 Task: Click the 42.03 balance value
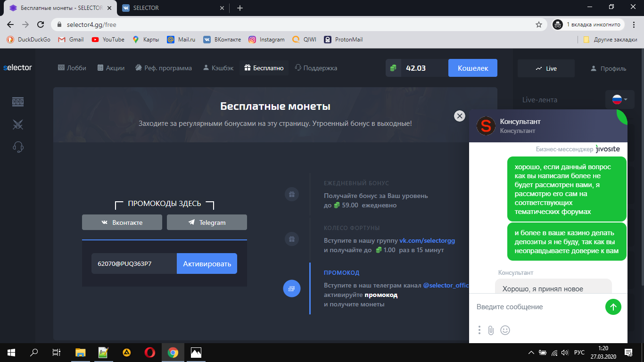tap(416, 68)
